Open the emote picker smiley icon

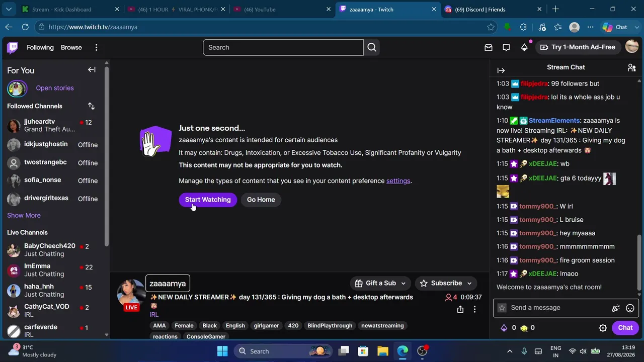[x=630, y=308]
